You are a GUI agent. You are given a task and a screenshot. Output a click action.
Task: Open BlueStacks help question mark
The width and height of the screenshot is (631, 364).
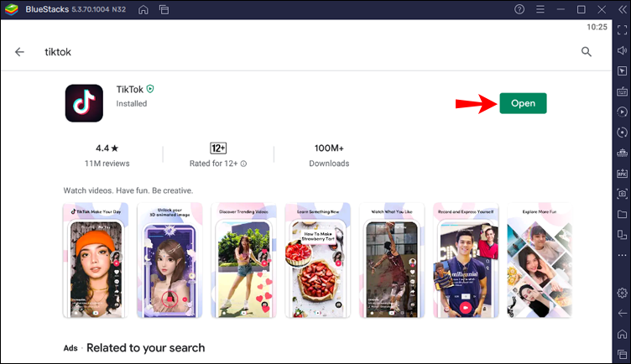(x=519, y=9)
